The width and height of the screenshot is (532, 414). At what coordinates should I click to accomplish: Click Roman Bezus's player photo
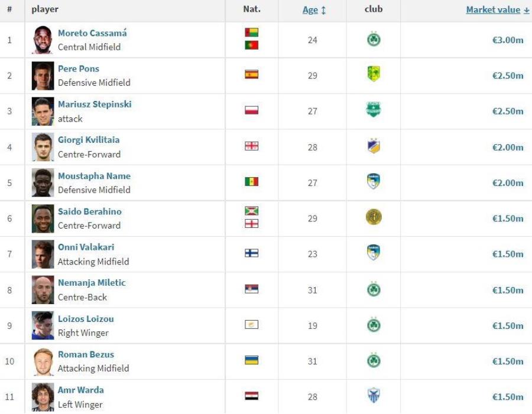(43, 361)
